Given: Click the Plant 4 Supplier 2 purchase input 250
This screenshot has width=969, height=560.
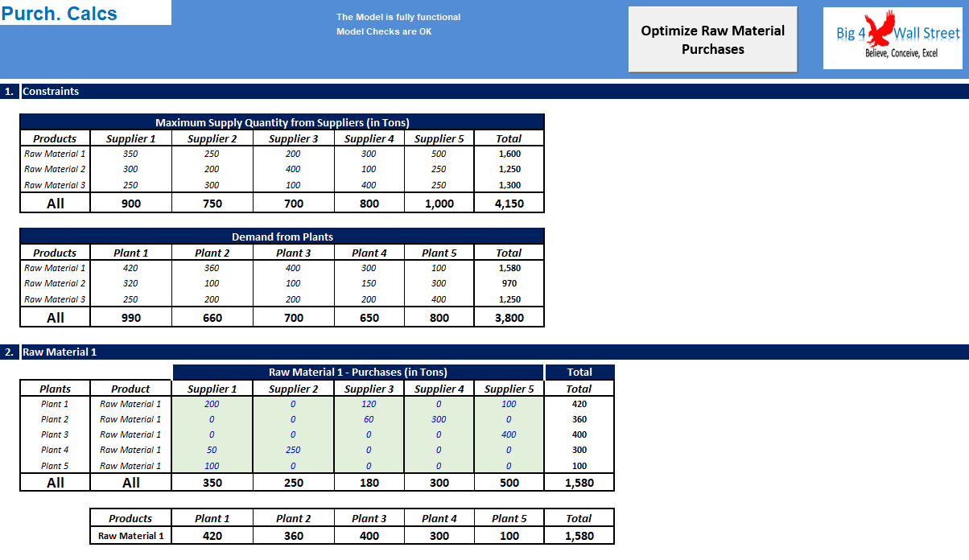Looking at the screenshot, I should [x=293, y=450].
